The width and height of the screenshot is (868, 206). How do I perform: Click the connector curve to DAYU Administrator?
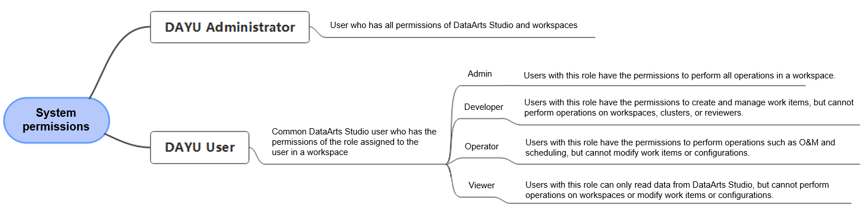pyautogui.click(x=117, y=57)
